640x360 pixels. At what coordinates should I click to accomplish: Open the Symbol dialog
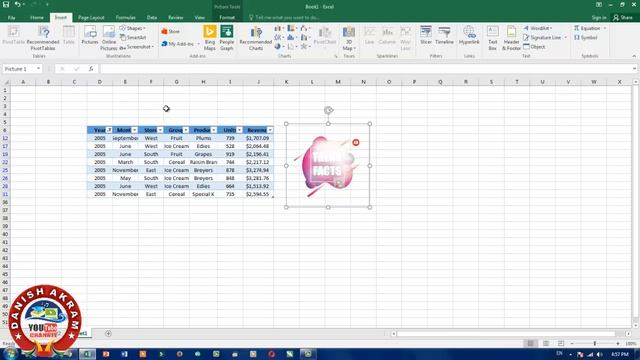click(586, 38)
